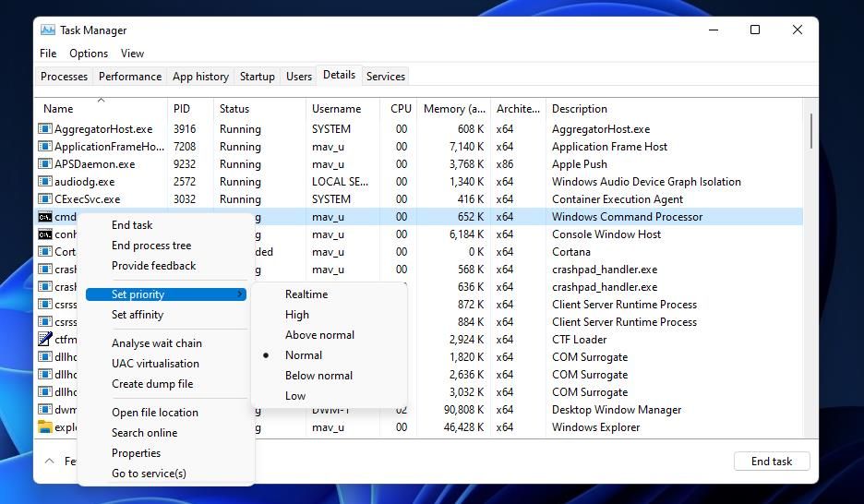Click the CExecSvc.exe process icon
864x504 pixels.
pos(44,199)
